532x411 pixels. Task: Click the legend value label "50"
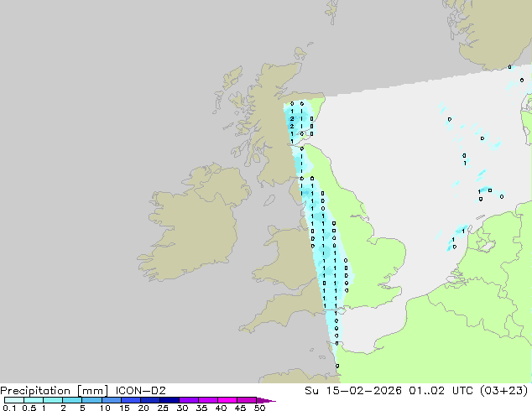260,408
